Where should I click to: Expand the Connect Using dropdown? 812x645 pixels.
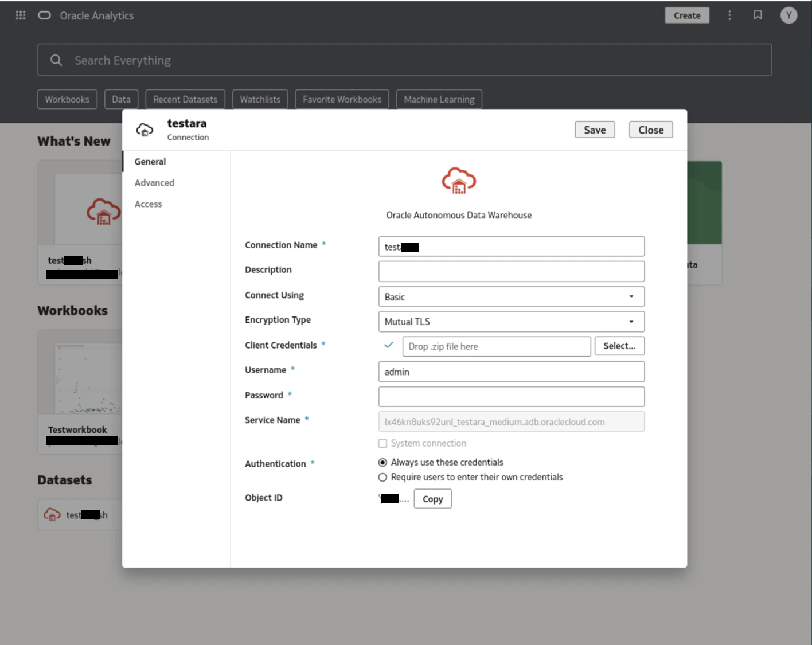point(512,296)
